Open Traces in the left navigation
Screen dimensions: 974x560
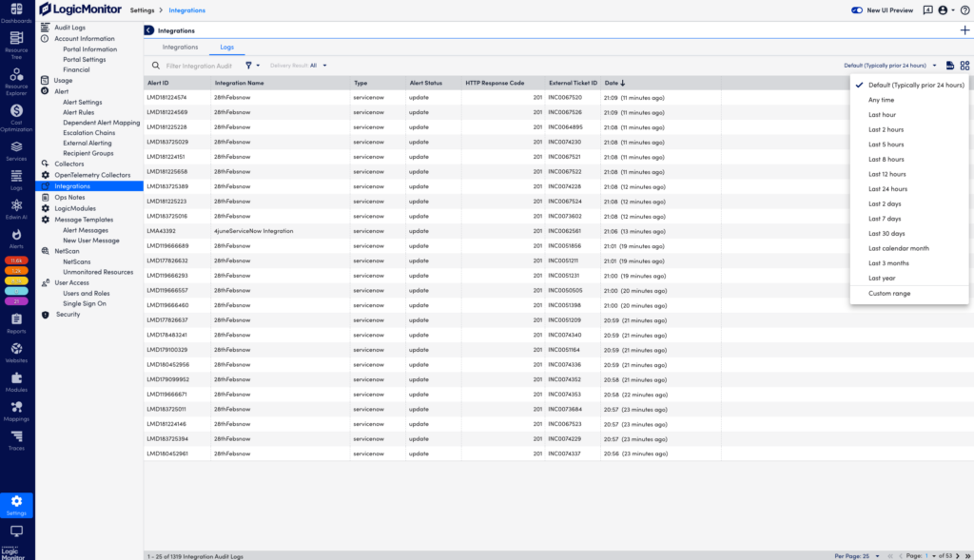(x=16, y=440)
